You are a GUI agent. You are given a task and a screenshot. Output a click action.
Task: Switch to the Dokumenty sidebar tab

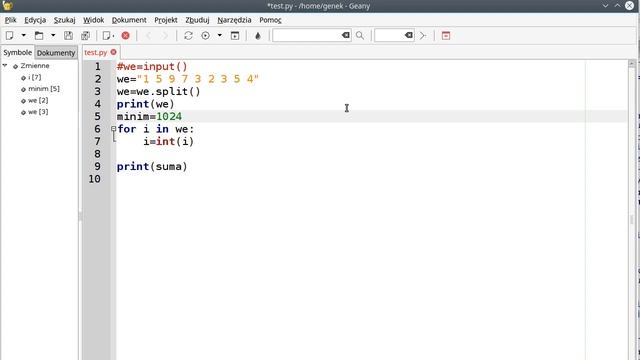pos(56,53)
